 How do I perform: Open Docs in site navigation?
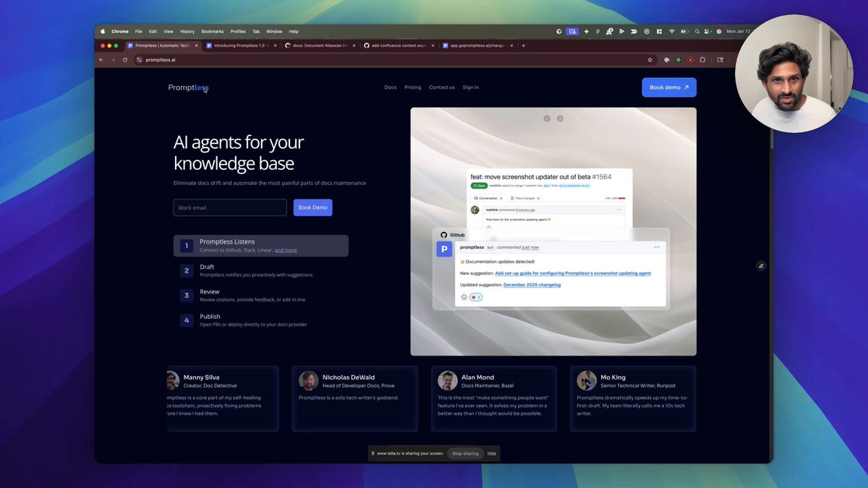click(x=391, y=87)
